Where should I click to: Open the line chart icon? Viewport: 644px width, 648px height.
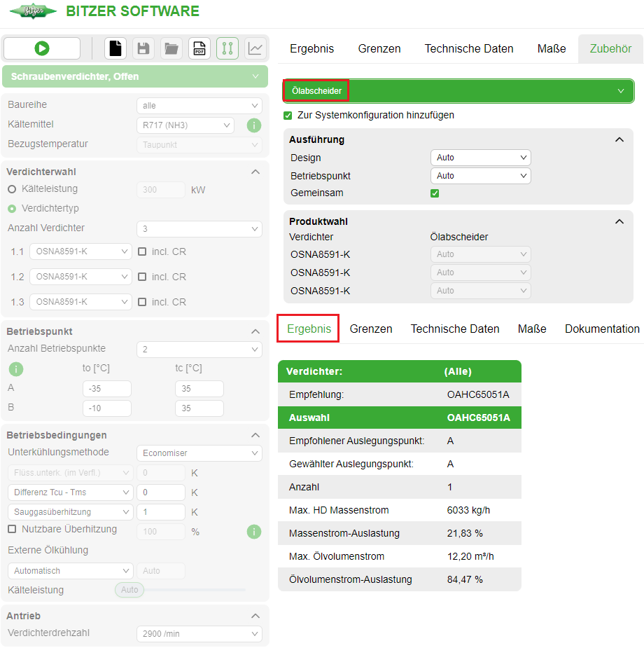255,48
